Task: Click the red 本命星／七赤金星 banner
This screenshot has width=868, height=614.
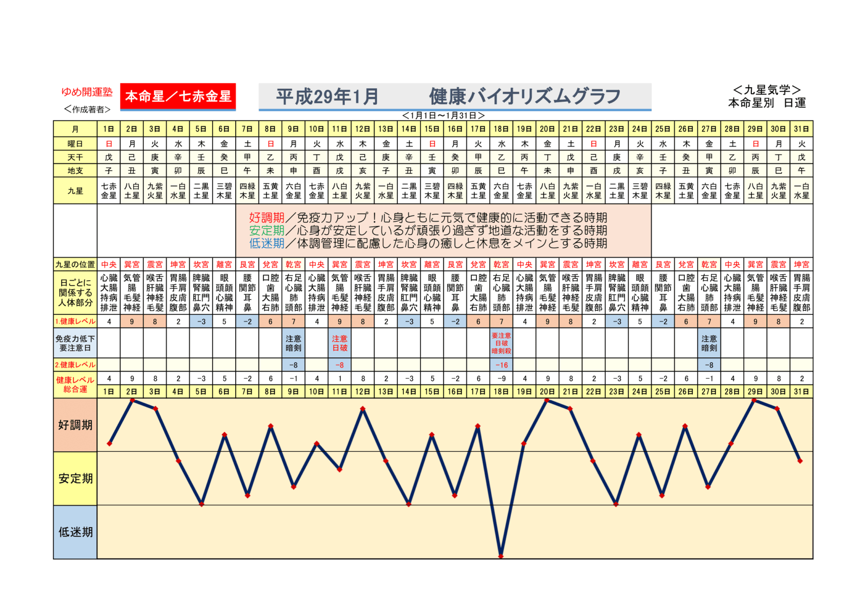Action: (x=178, y=96)
